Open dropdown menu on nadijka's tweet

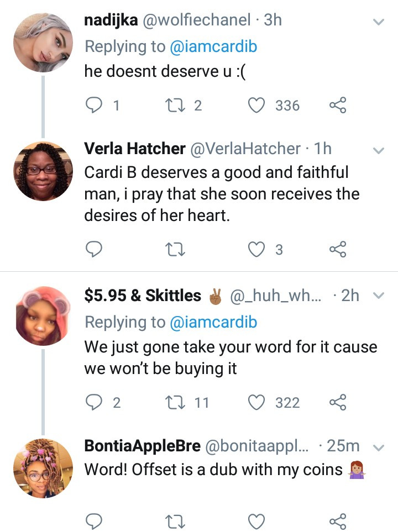click(x=379, y=22)
